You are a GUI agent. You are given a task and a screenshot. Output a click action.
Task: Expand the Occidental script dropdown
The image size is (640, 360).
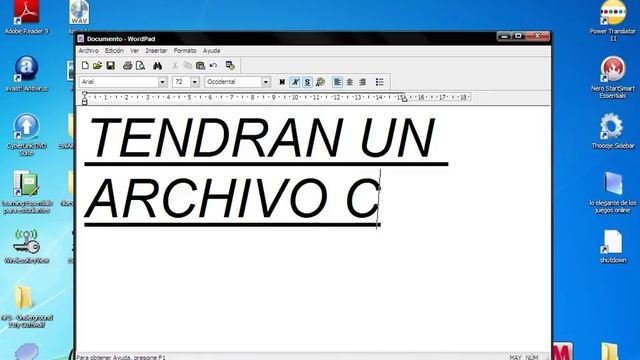[x=266, y=82]
